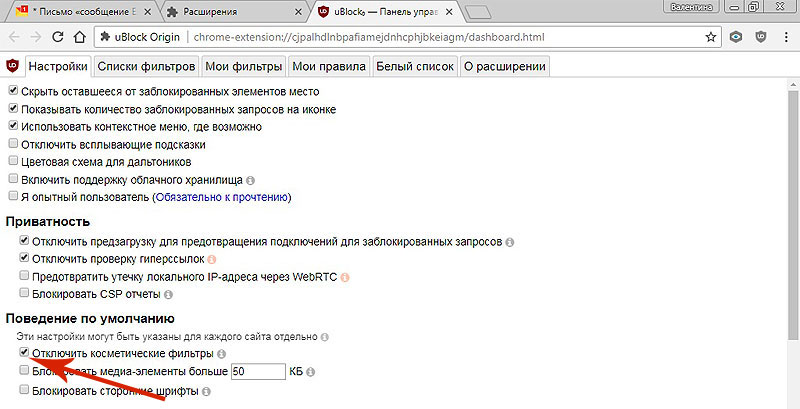Enable Блокировать CSP отчеты checkbox
This screenshot has width=800, height=409.
pos(24,293)
